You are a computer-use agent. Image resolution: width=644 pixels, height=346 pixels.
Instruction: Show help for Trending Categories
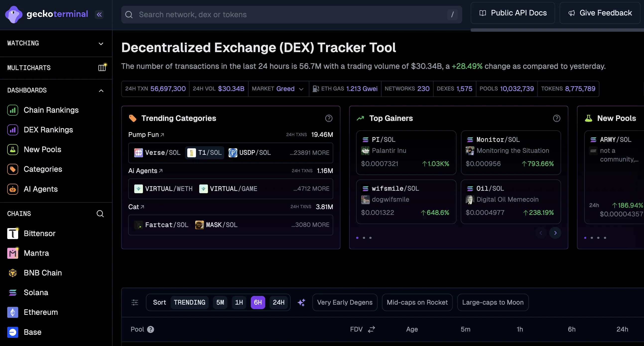pyautogui.click(x=329, y=118)
